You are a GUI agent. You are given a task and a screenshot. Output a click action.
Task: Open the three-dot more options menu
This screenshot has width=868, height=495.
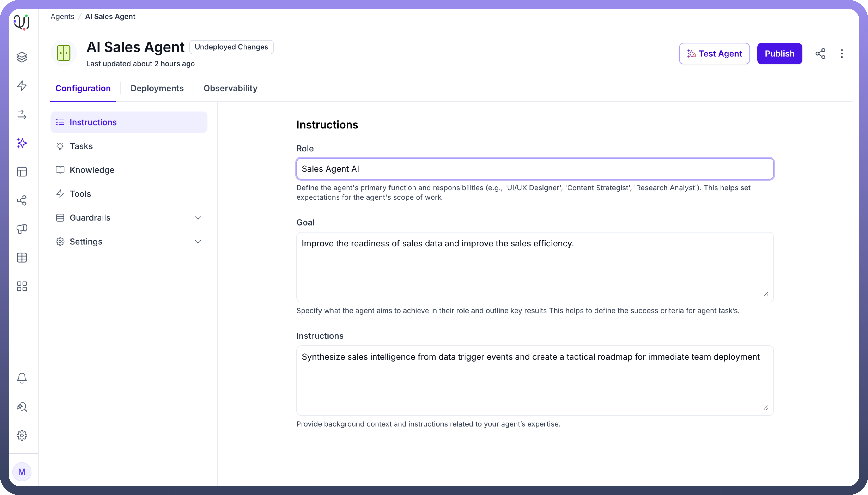point(841,54)
